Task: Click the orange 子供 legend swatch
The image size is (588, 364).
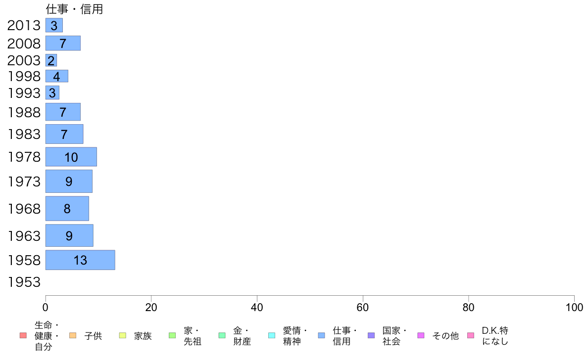Action: (x=73, y=335)
